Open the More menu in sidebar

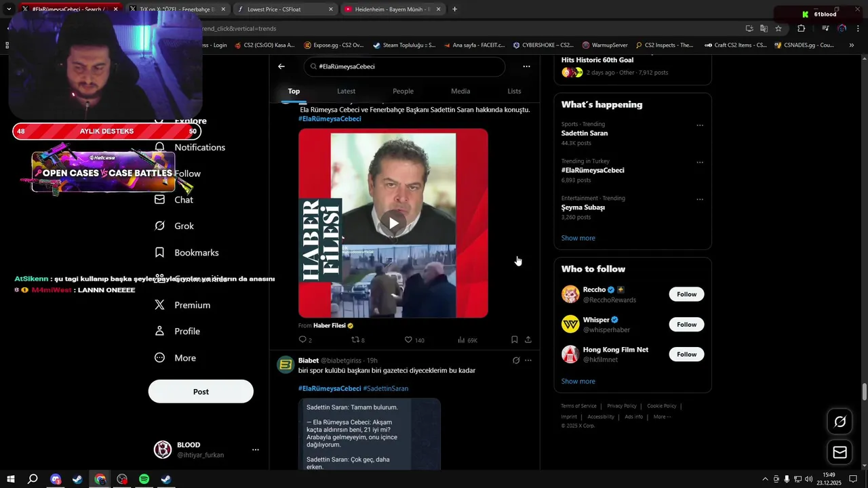(x=175, y=358)
